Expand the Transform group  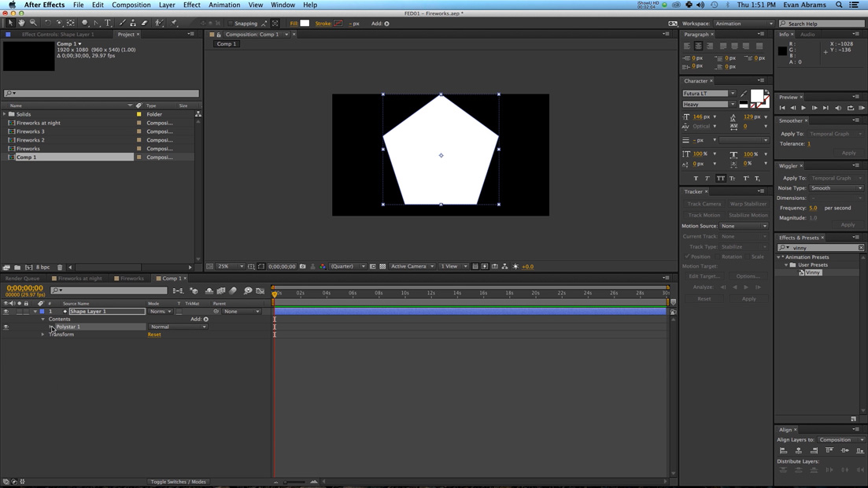tap(42, 335)
